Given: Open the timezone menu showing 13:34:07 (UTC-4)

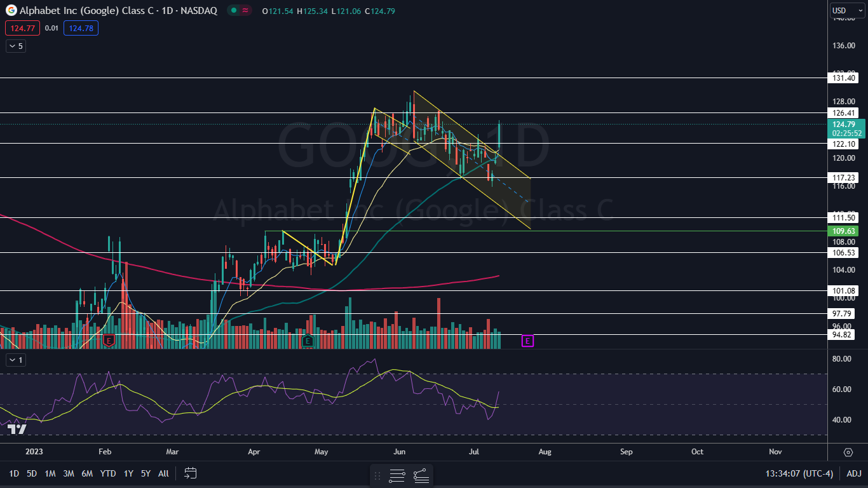Looking at the screenshot, I should click(x=800, y=473).
